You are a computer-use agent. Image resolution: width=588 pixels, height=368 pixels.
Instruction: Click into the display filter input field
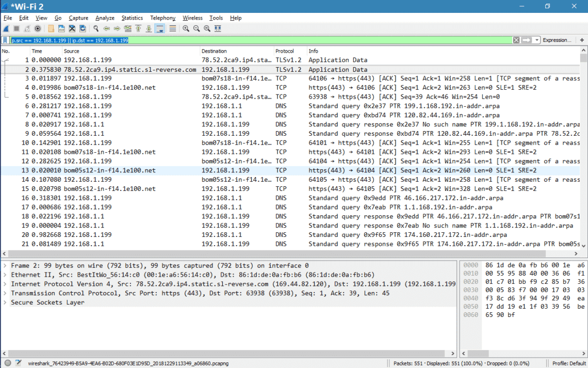coord(261,40)
